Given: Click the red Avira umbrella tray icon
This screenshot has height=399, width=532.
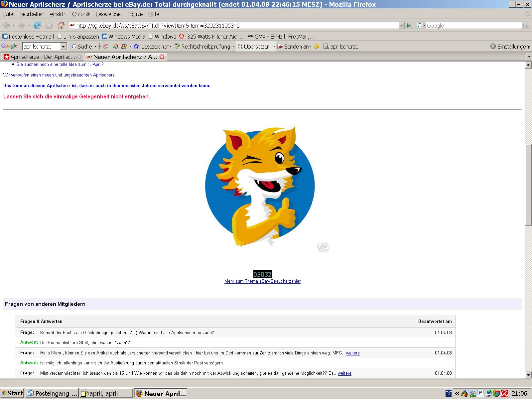Looking at the screenshot, I should click(504, 393).
